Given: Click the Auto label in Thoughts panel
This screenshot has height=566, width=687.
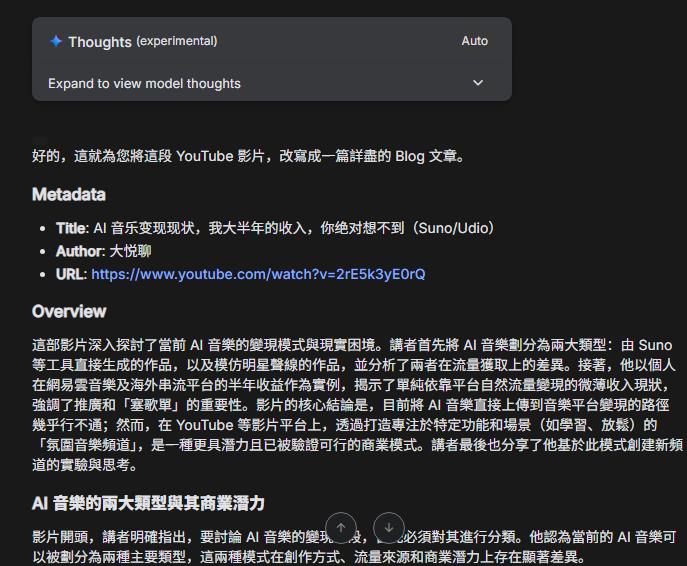Looking at the screenshot, I should [x=475, y=41].
